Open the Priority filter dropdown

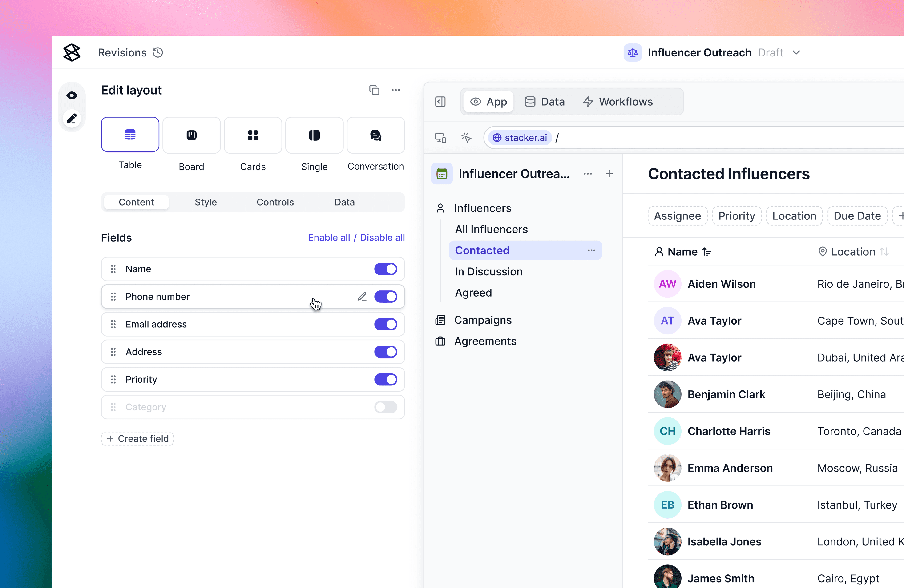point(736,216)
